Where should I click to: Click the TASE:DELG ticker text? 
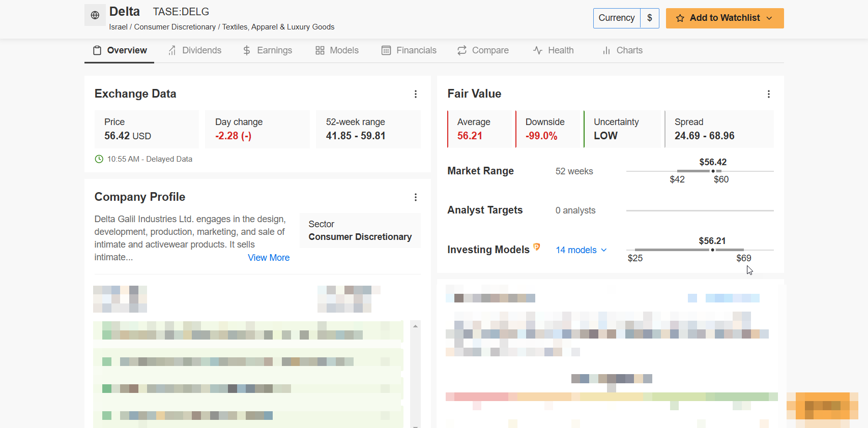pyautogui.click(x=181, y=12)
